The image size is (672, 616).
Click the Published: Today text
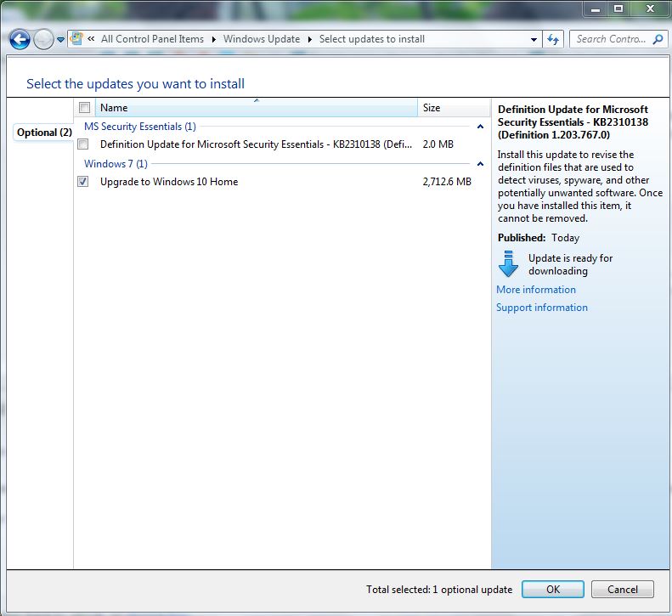tap(539, 238)
